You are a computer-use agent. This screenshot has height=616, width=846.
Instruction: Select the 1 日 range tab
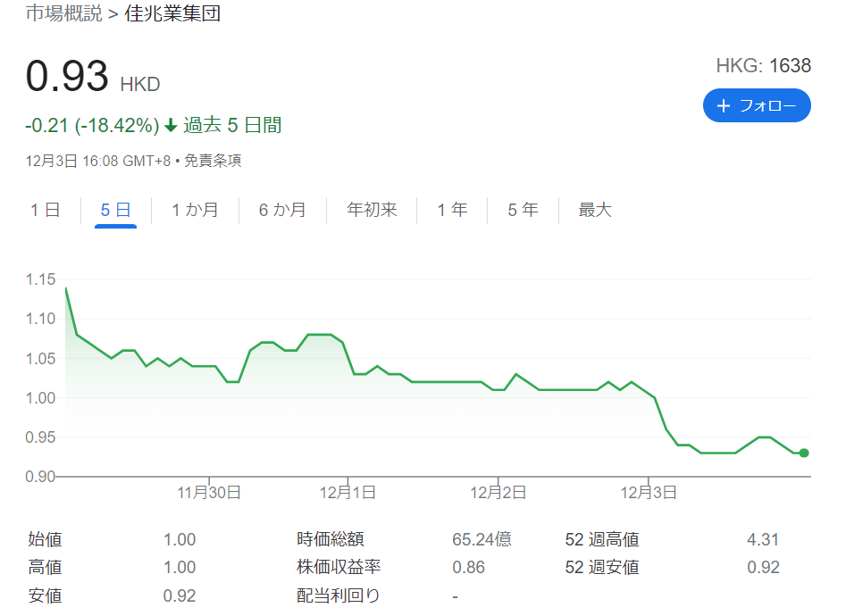46,210
